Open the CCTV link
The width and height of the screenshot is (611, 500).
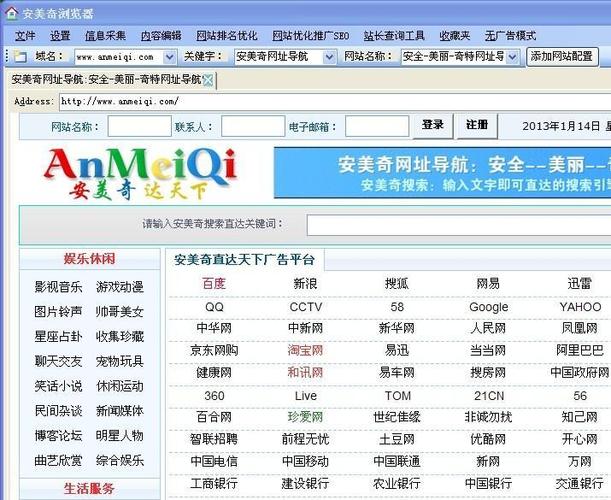tap(306, 307)
